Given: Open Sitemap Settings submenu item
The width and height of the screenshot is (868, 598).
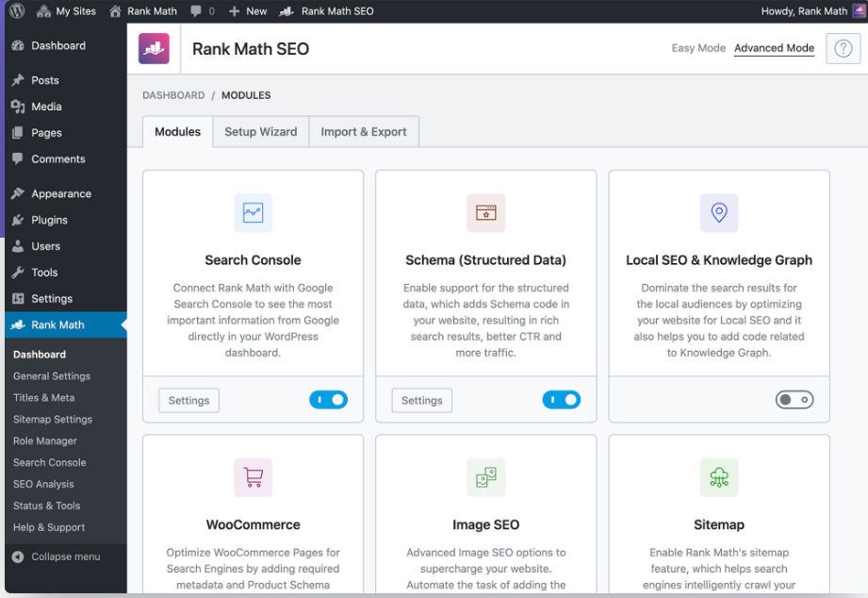Looking at the screenshot, I should (x=53, y=419).
